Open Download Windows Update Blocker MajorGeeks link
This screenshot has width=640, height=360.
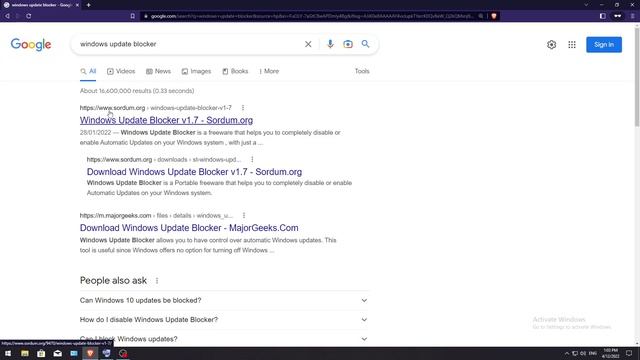point(189,228)
